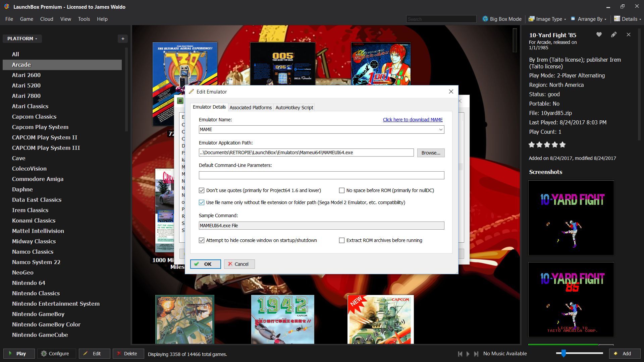
Task: Rate the game with the first star
Action: coord(532,145)
